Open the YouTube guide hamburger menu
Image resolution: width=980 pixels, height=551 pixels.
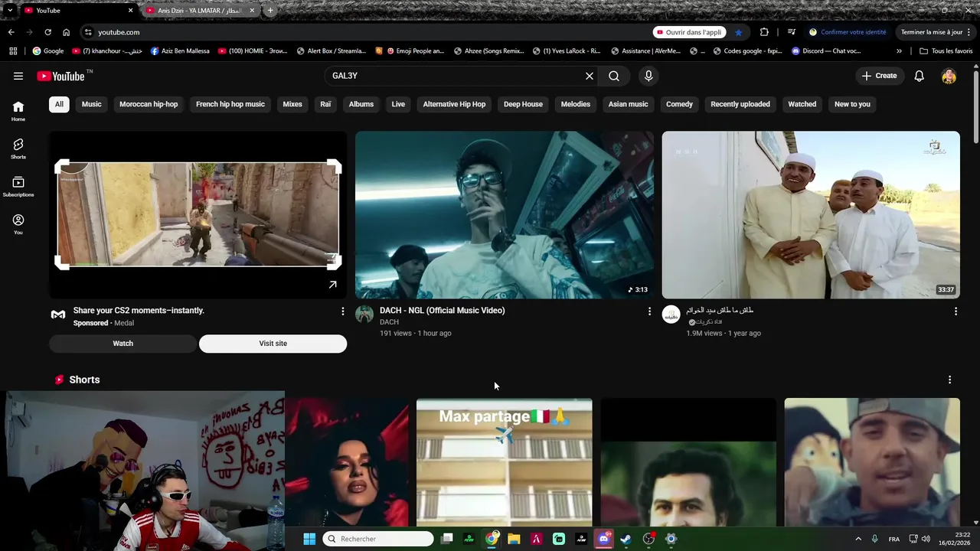coord(18,76)
